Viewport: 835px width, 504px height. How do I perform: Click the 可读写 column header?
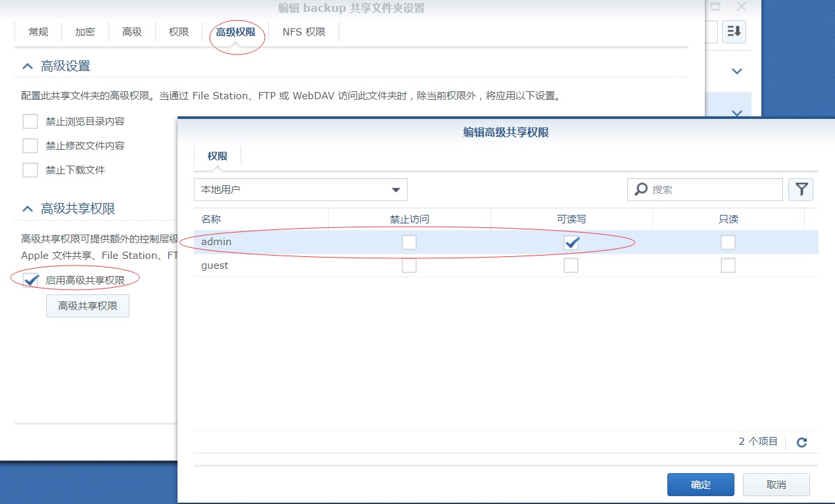pyautogui.click(x=571, y=219)
